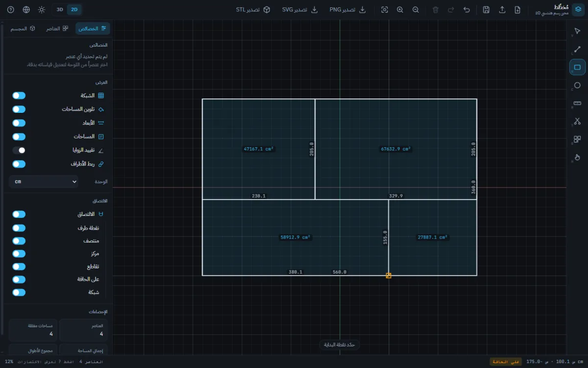Viewport: 588px width, 368px height.
Task: Open the language globe icon
Action: click(26, 10)
